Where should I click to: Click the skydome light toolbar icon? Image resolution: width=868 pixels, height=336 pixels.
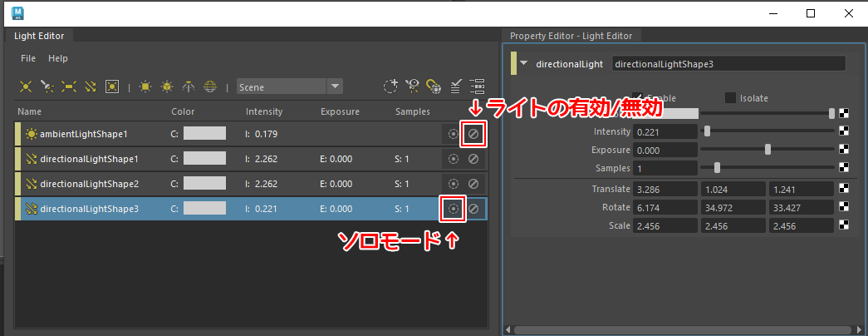[x=210, y=86]
